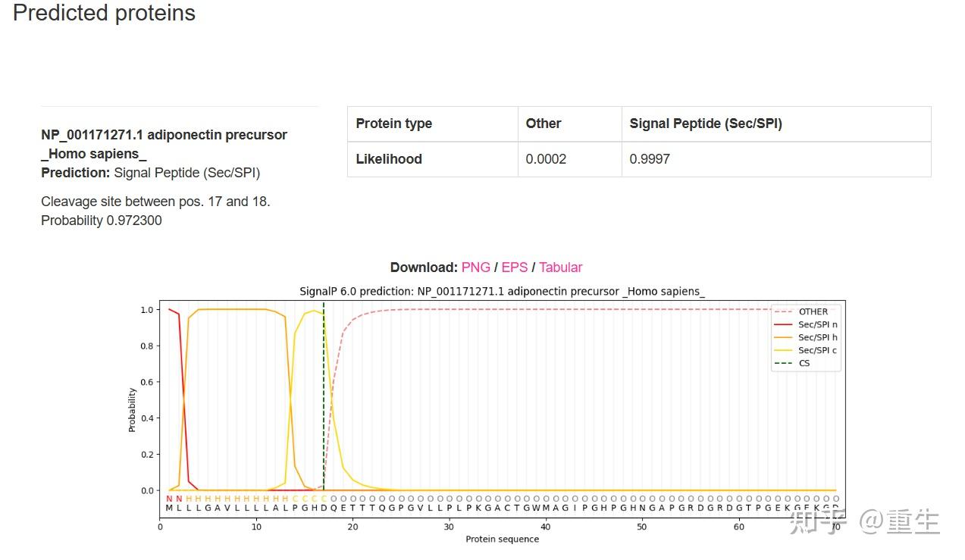Click the NP_001171271.1 adiponectin precursor title

pos(164,135)
